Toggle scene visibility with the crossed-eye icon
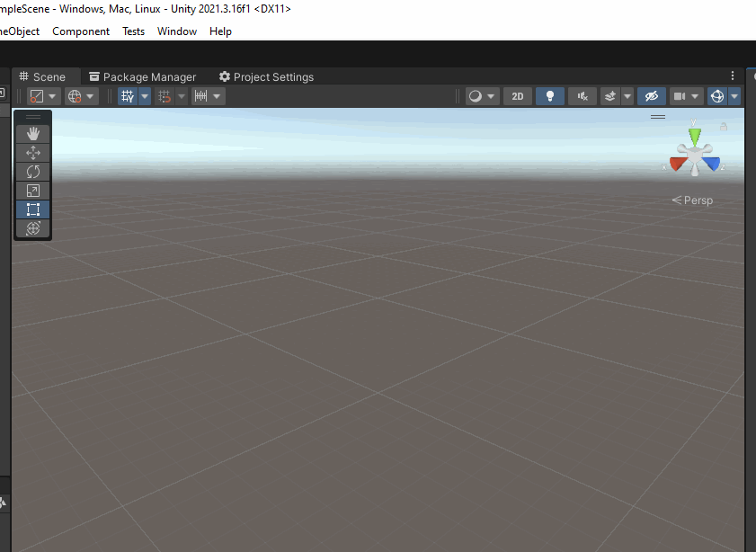This screenshot has height=552, width=756. (x=652, y=96)
